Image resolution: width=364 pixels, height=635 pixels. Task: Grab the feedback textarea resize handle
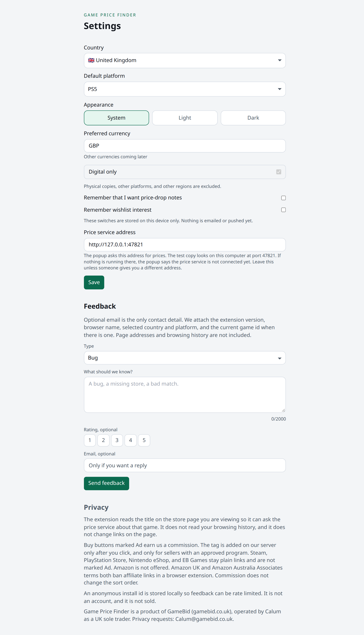(x=283, y=410)
